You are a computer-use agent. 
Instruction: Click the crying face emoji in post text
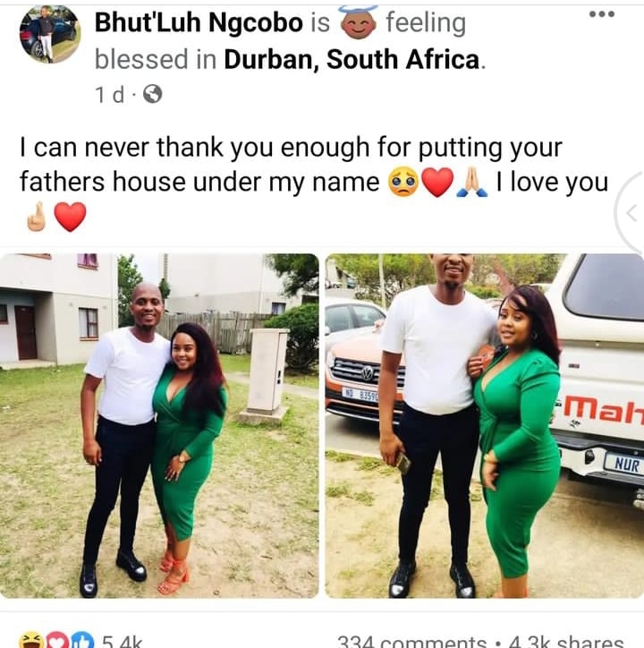click(x=403, y=182)
